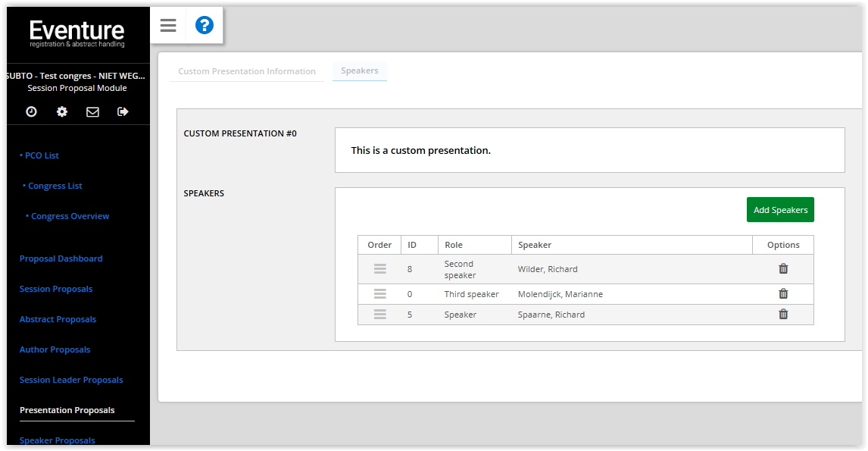Screen dimensions: 868x451
Task: Click the envelope mail icon in the sidebar
Action: [x=92, y=112]
